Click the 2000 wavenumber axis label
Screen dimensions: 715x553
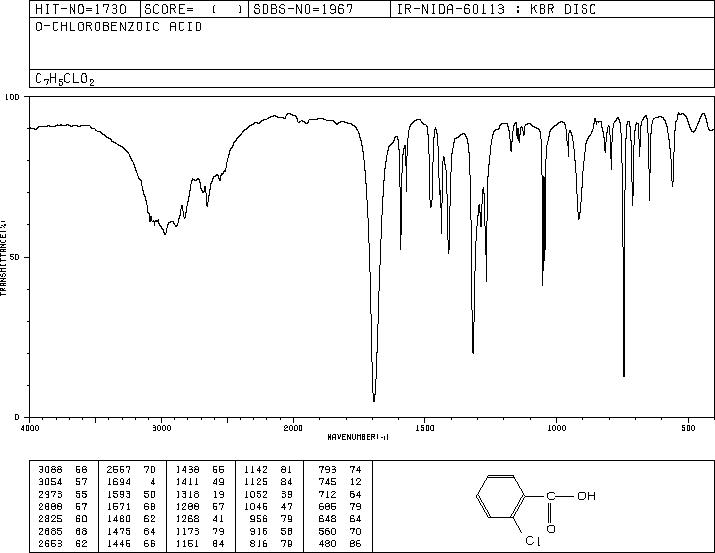point(293,428)
